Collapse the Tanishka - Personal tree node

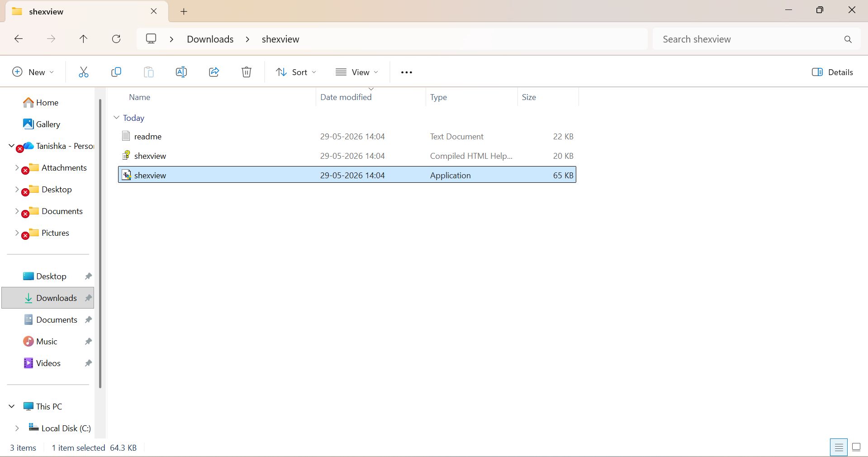(x=11, y=146)
